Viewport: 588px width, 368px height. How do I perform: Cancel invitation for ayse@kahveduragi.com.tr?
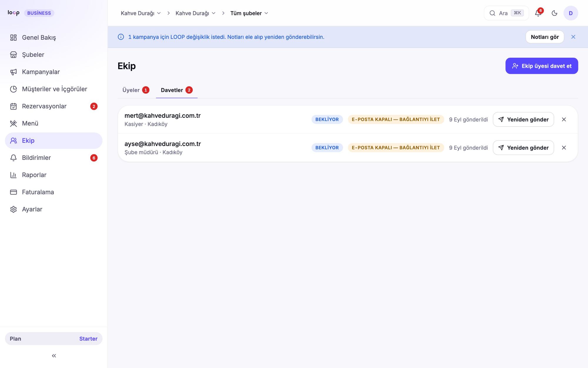(564, 148)
